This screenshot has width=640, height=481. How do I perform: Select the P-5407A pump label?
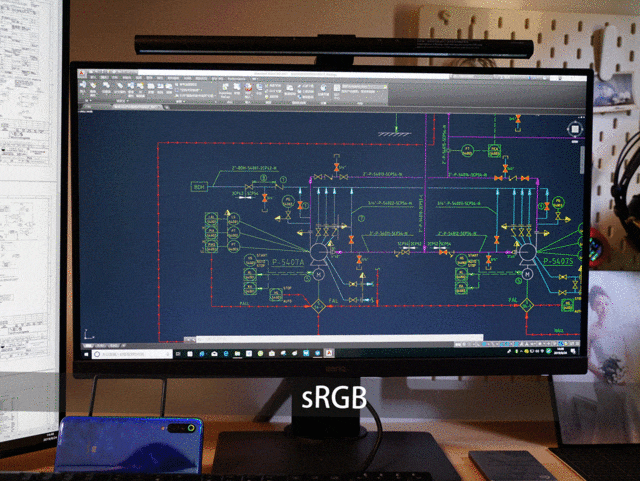pos(288,262)
